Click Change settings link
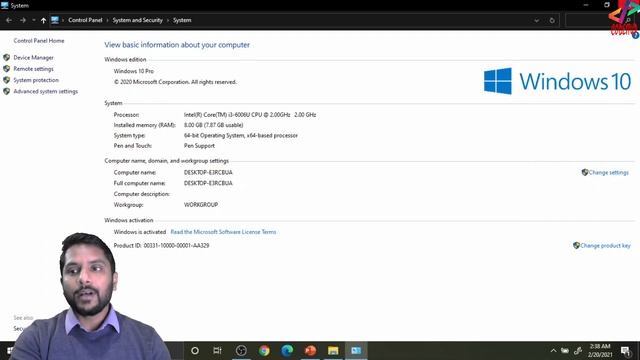The image size is (640, 360). coord(609,173)
